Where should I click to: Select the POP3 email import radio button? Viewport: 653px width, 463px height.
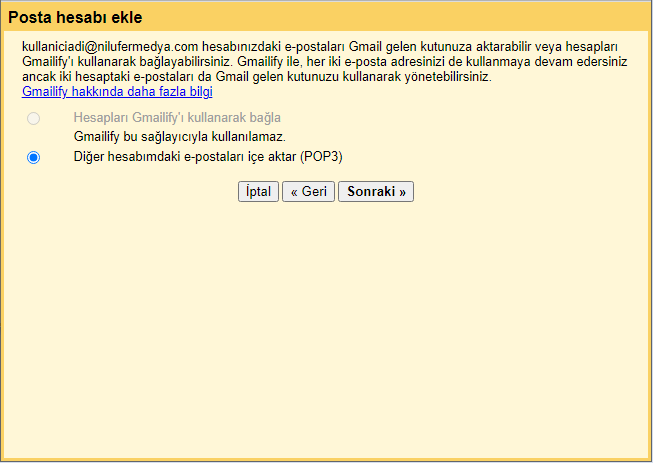pyautogui.click(x=33, y=157)
